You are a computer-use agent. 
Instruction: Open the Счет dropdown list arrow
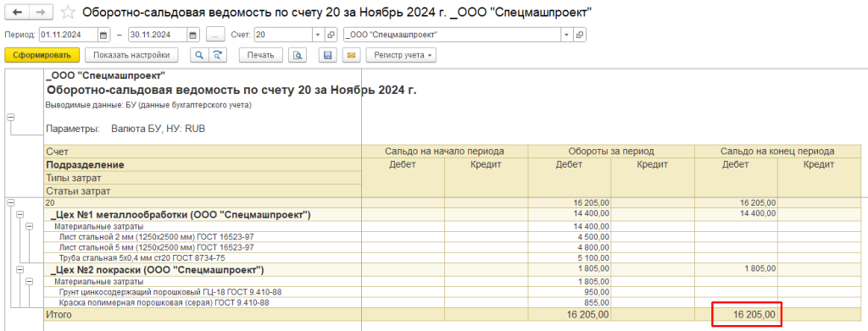(318, 35)
